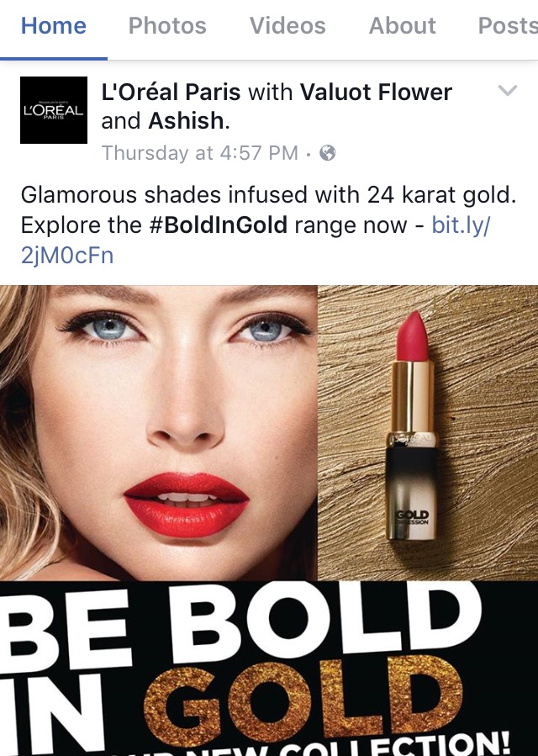Tap the Gold Obsession lipstick image
Image resolution: width=538 pixels, height=756 pixels.
coord(412,426)
